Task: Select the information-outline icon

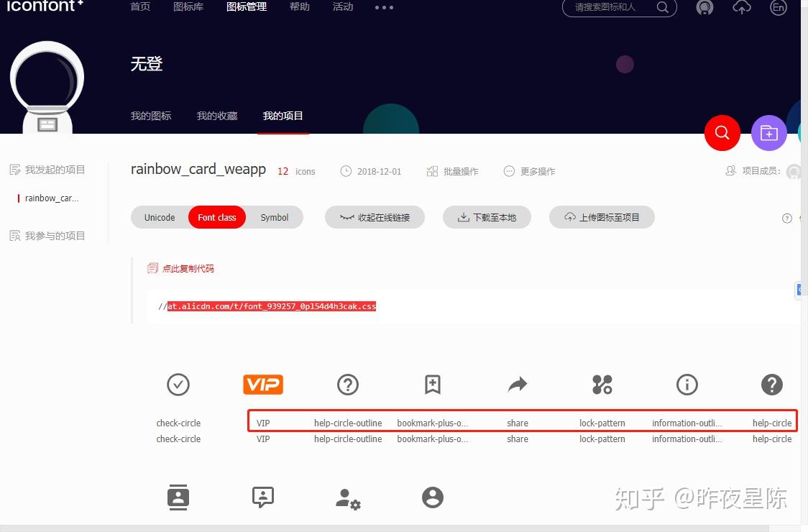Action: point(687,385)
